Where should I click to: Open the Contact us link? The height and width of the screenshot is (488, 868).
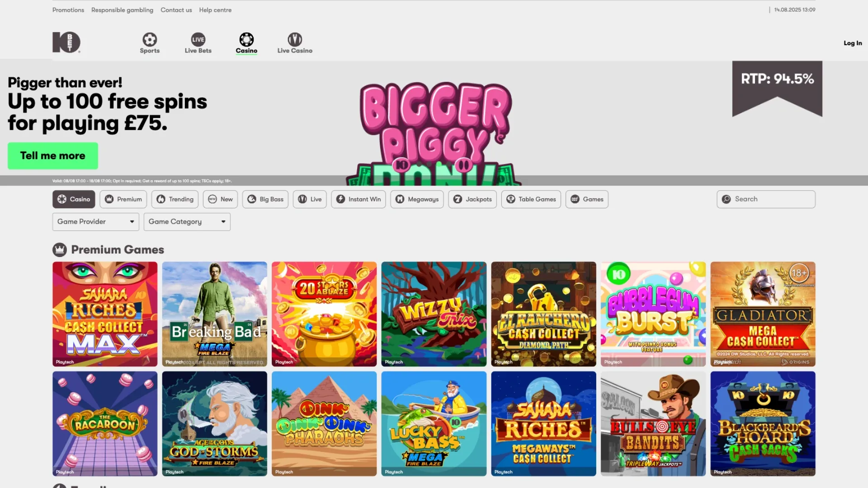click(176, 10)
